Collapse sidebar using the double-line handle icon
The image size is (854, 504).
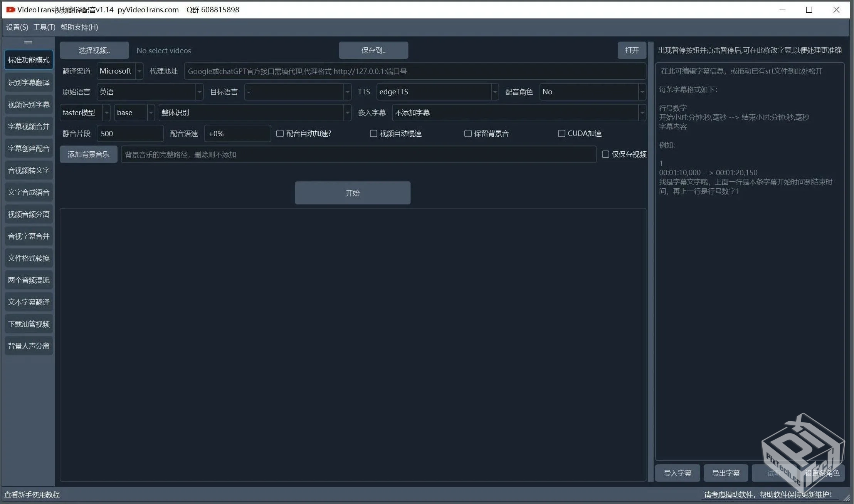(x=28, y=42)
